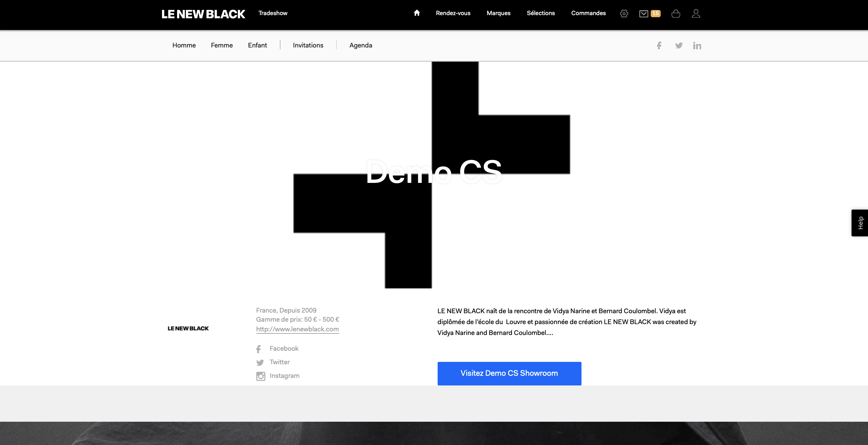Click the Facebook icon in the sub-navigation

click(x=659, y=46)
